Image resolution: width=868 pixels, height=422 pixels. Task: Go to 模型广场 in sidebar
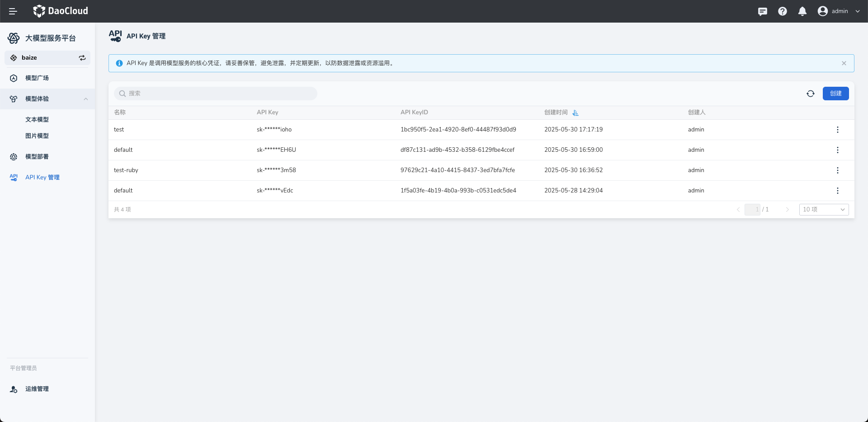(x=37, y=78)
